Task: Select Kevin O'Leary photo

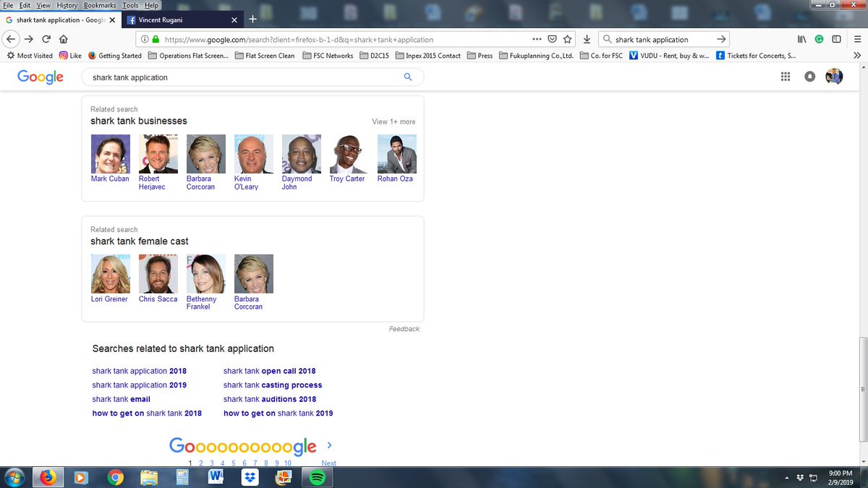Action: (x=254, y=154)
